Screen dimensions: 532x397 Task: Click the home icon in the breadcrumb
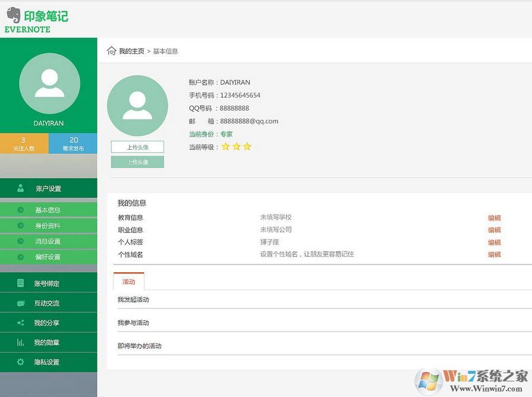[111, 51]
